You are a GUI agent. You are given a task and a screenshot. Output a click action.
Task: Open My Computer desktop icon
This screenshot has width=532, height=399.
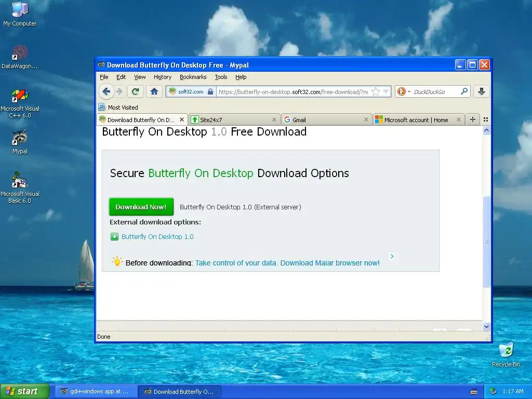coord(20,14)
